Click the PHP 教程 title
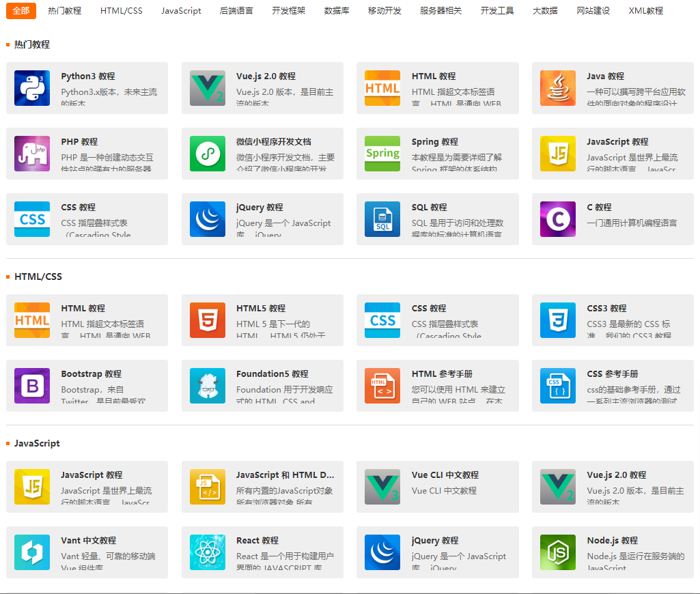The height and width of the screenshot is (594, 700). [79, 142]
